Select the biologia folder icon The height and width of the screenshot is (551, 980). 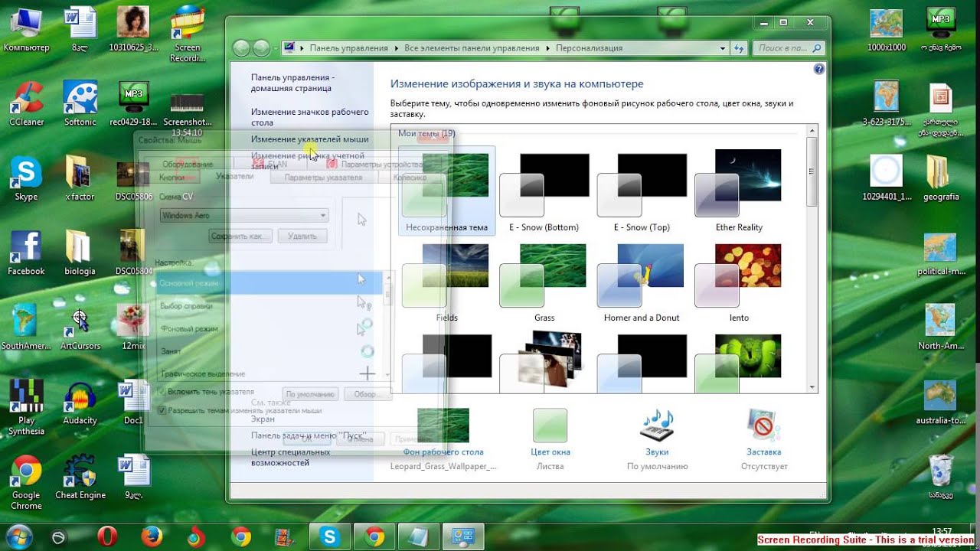tap(80, 253)
